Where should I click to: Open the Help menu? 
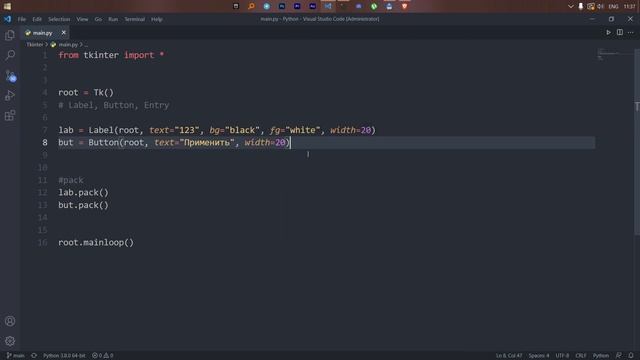(x=157, y=19)
